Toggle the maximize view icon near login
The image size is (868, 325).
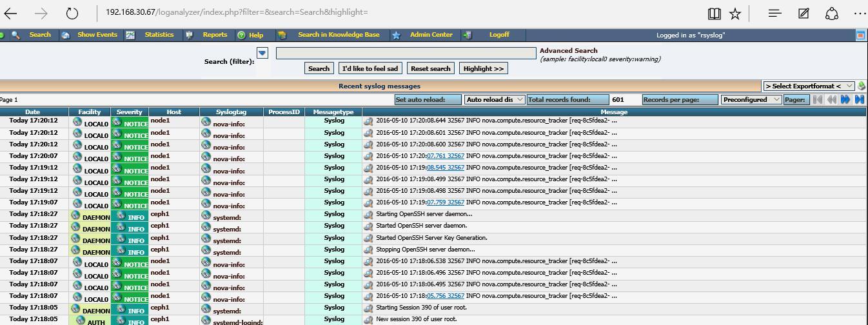(860, 35)
